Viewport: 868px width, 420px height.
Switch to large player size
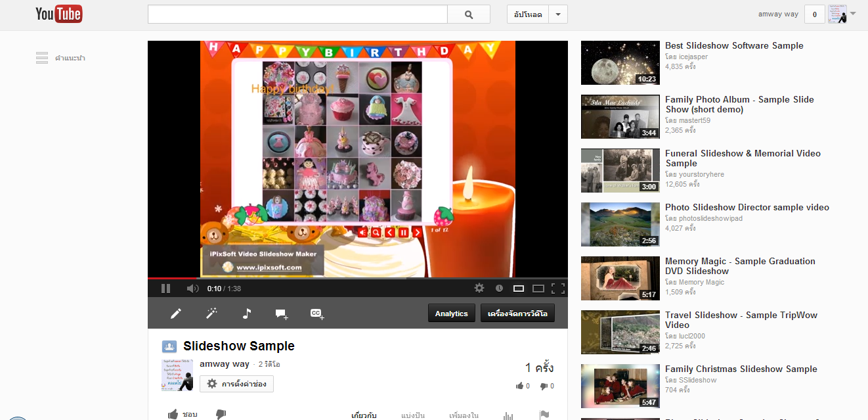pyautogui.click(x=538, y=288)
